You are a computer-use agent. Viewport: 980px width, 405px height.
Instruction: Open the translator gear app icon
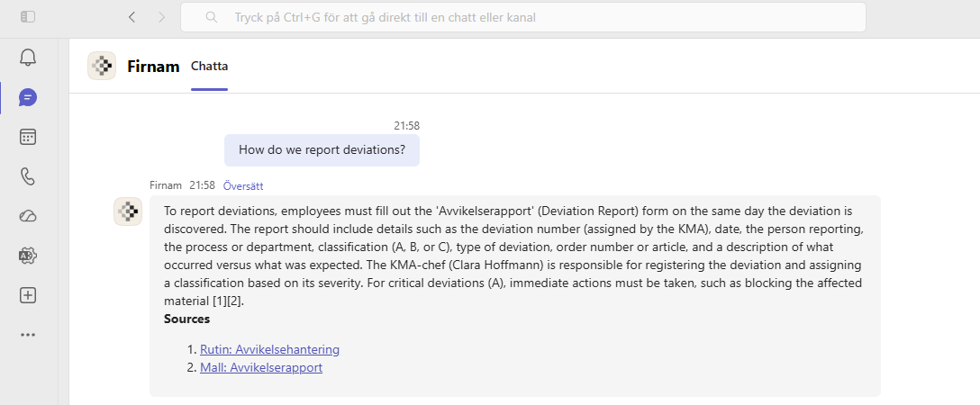coord(28,256)
